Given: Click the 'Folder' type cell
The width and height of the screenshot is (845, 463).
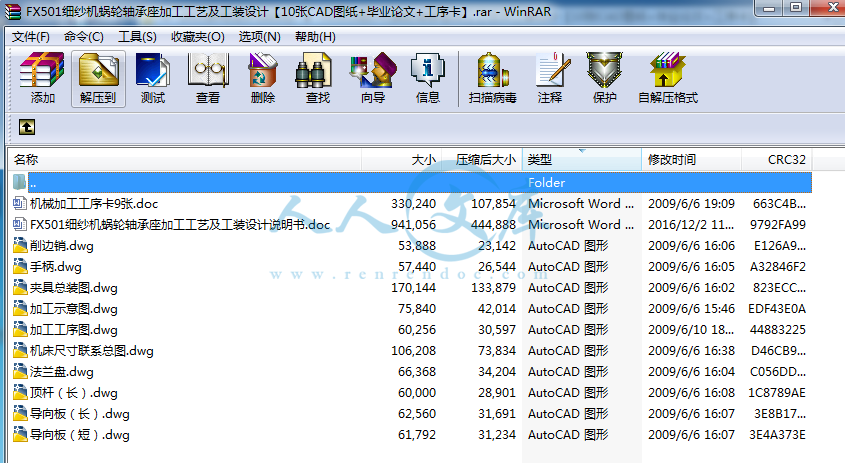Looking at the screenshot, I should (x=546, y=183).
